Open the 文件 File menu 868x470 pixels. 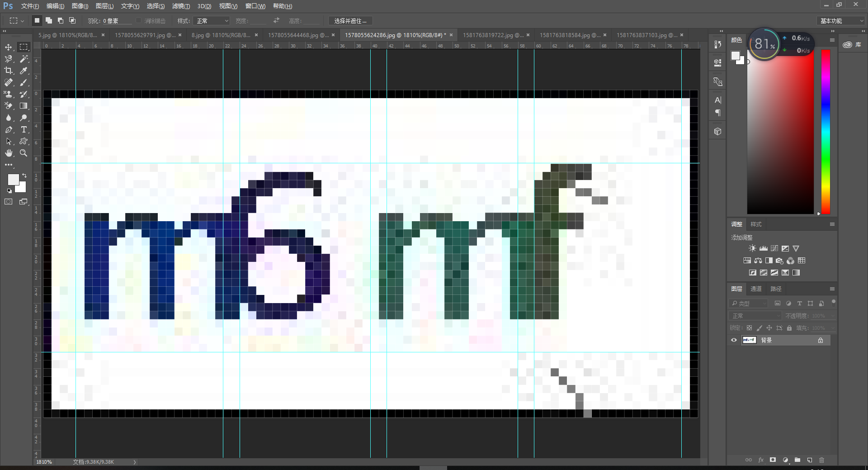pyautogui.click(x=30, y=6)
